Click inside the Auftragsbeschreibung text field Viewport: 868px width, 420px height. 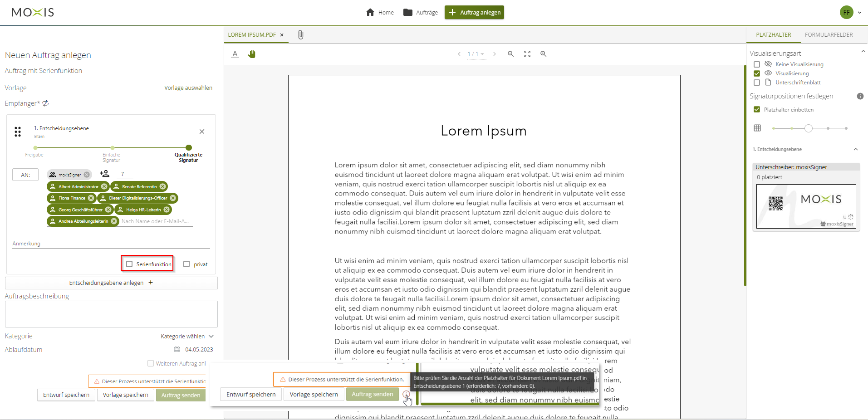[111, 314]
